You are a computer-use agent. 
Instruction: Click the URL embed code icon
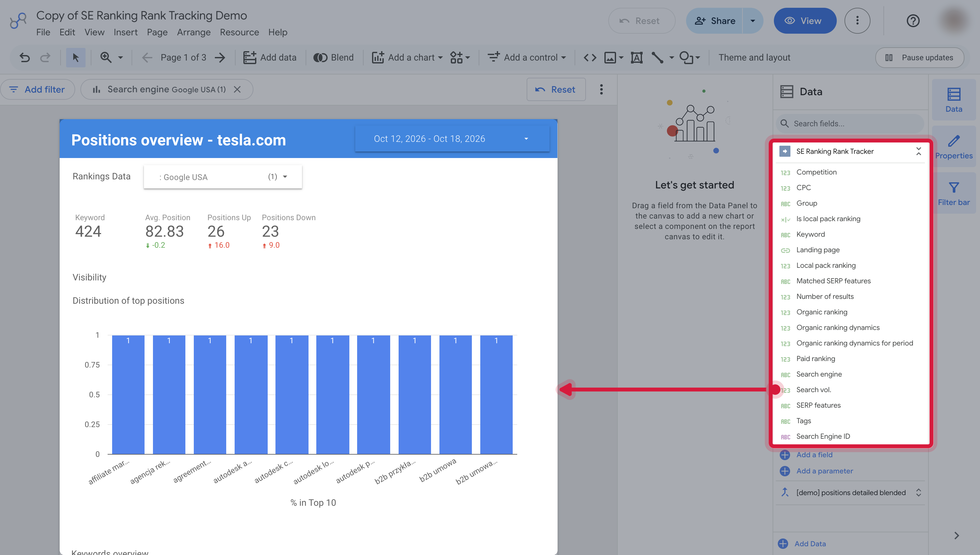(x=590, y=58)
